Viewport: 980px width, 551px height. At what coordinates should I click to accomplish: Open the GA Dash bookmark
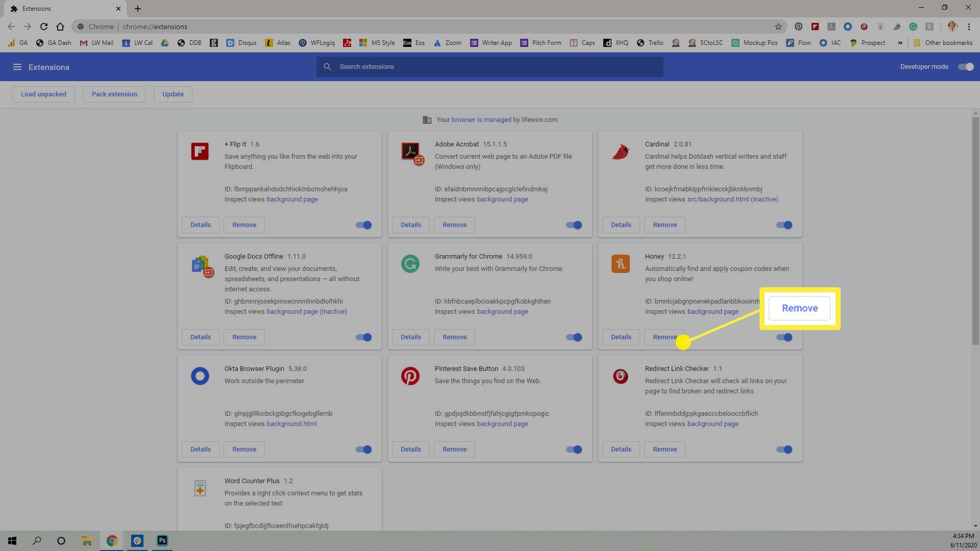coord(54,43)
